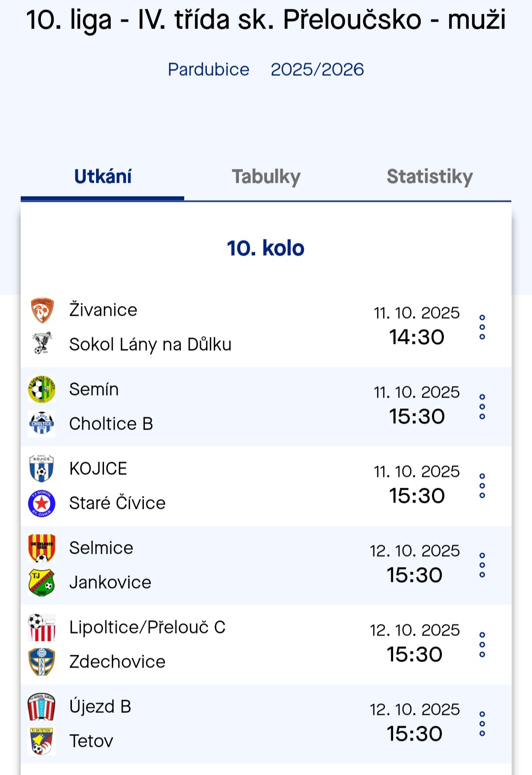Open more options for Újezd B match
The width and height of the screenshot is (532, 775).
tap(482, 724)
